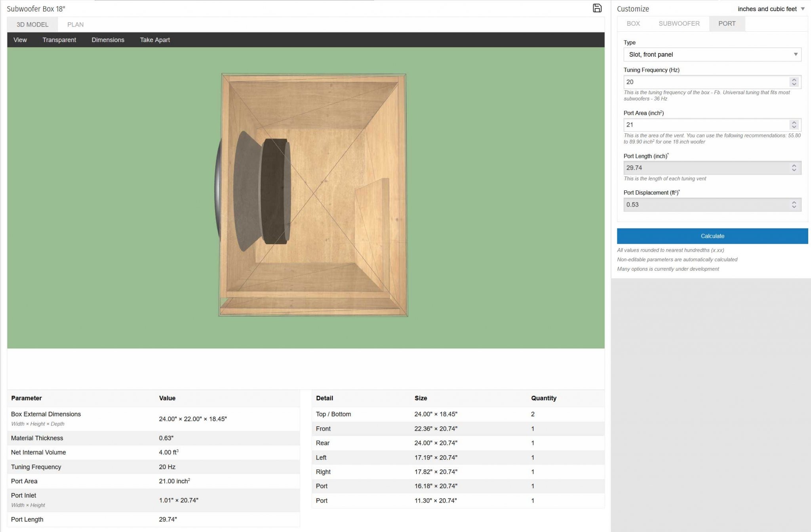Switch to the 3D MODEL tab

32,25
